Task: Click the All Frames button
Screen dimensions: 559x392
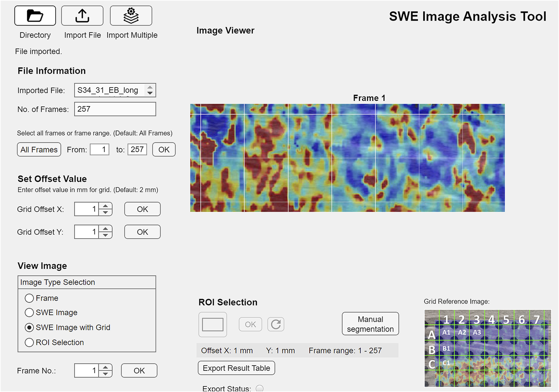Action: pyautogui.click(x=39, y=150)
